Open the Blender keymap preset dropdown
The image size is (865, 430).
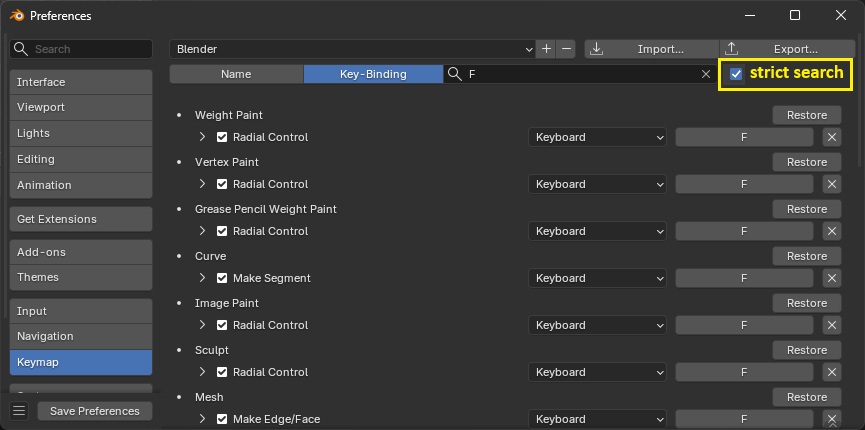click(x=352, y=49)
